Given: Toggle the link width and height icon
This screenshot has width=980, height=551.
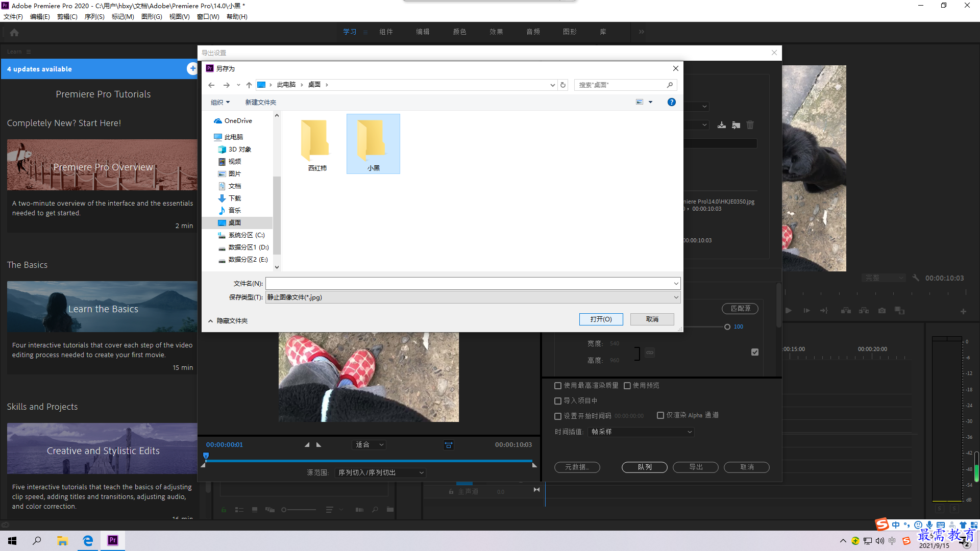Looking at the screenshot, I should tap(650, 353).
